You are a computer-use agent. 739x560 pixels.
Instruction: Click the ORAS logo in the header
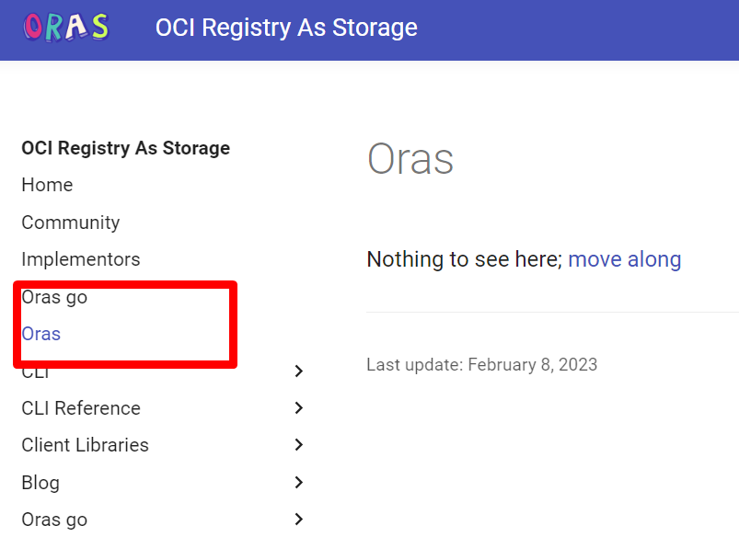click(x=64, y=28)
